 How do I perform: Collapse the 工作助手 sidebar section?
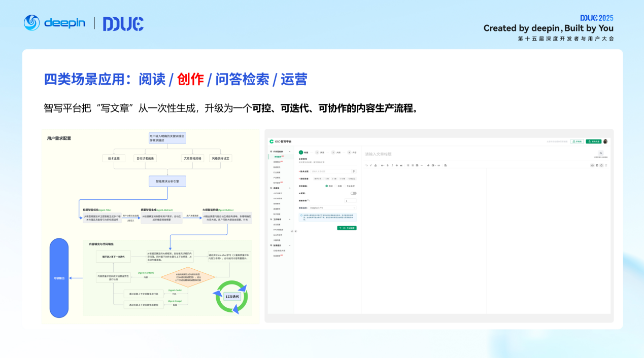tap(290, 220)
